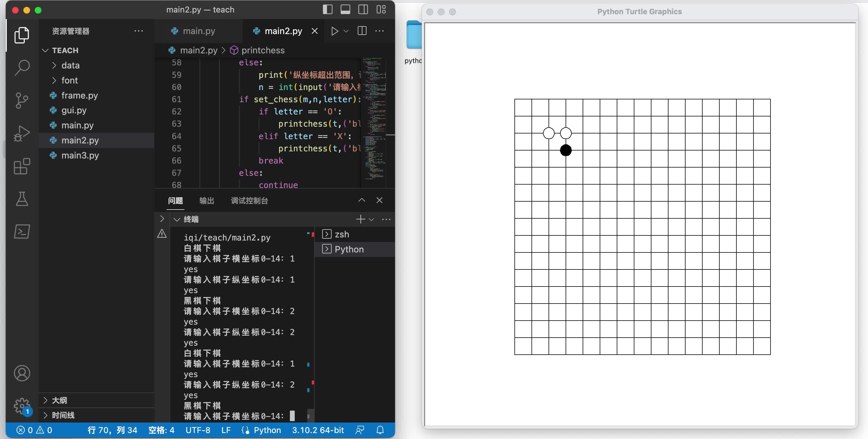Expand the data folder
The width and height of the screenshot is (868, 439).
coord(70,65)
